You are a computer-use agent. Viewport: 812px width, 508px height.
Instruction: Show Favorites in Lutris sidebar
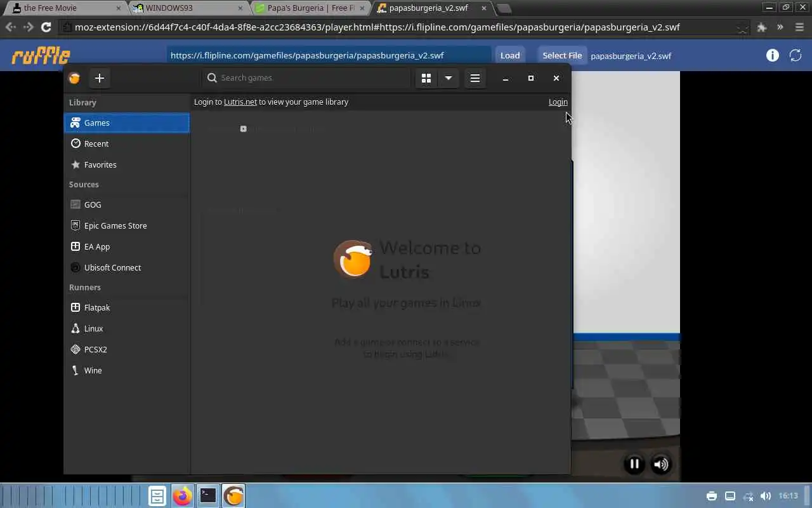pyautogui.click(x=127, y=164)
